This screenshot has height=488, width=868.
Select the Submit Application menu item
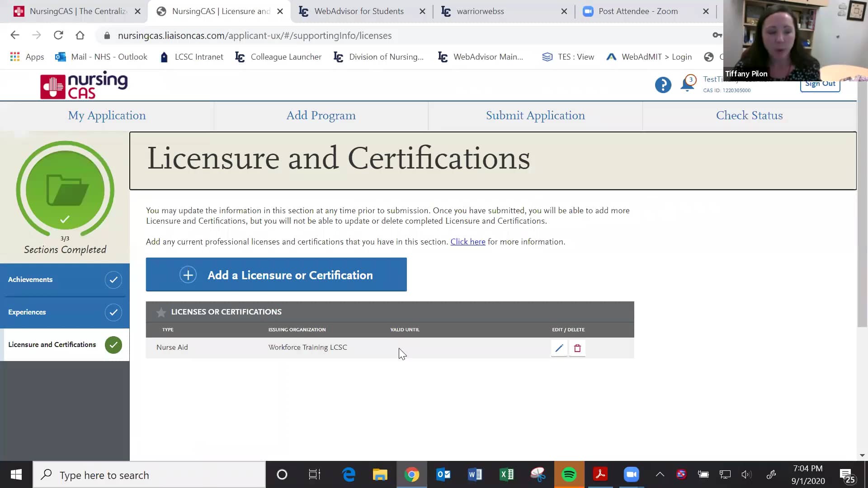click(x=535, y=116)
